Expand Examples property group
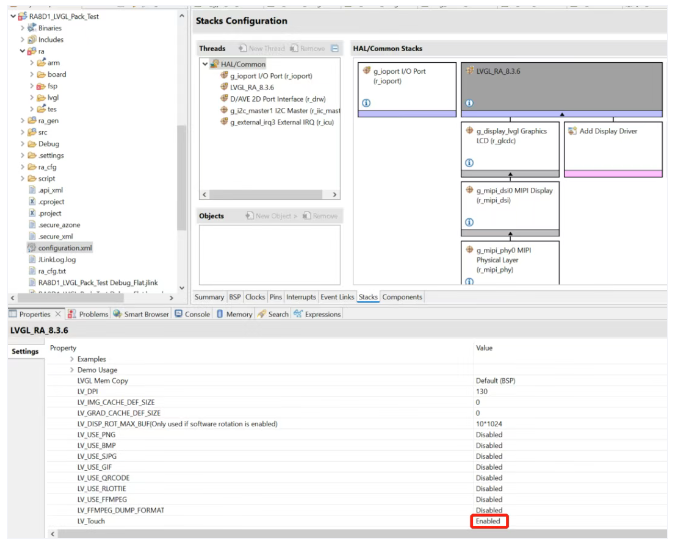Screen dimensions: 674x544 pyautogui.click(x=72, y=359)
